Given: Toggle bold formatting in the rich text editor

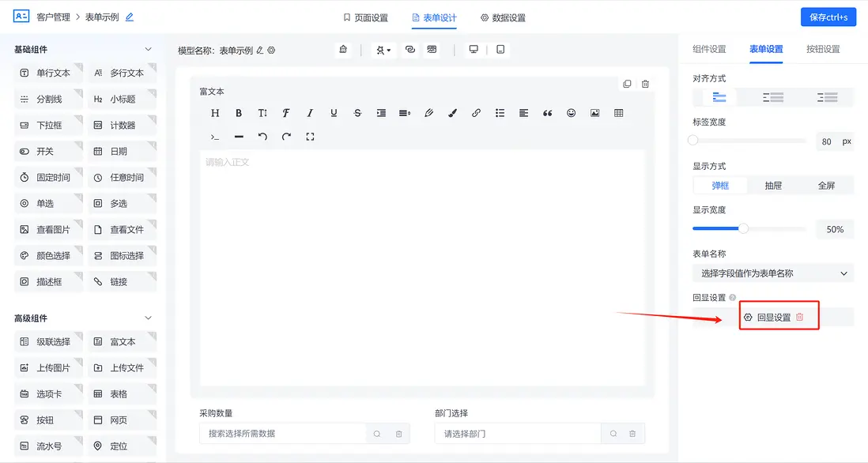Looking at the screenshot, I should point(238,112).
